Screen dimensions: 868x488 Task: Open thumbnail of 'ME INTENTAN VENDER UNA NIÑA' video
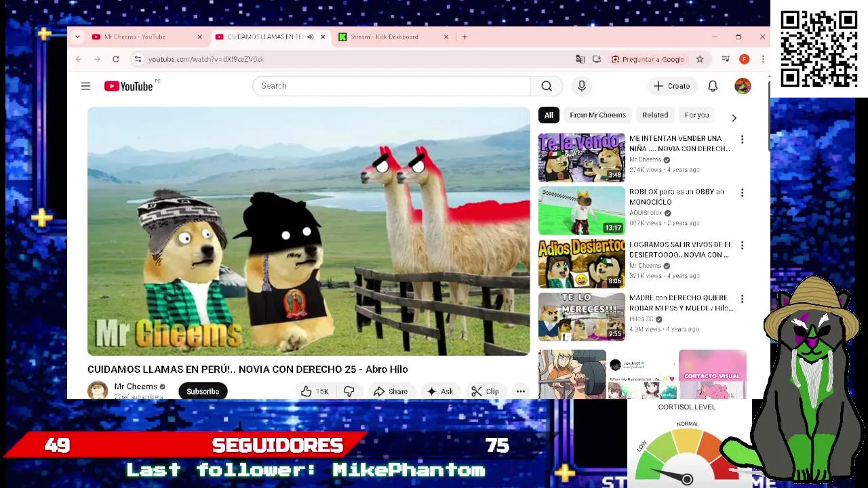coord(582,157)
